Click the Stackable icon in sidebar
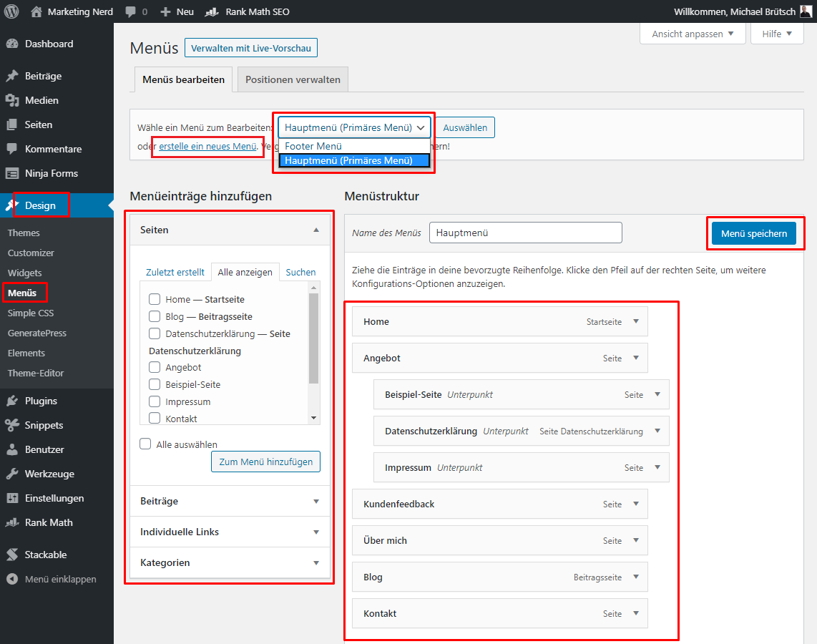Screen dimensions: 817x644 [x=12, y=555]
